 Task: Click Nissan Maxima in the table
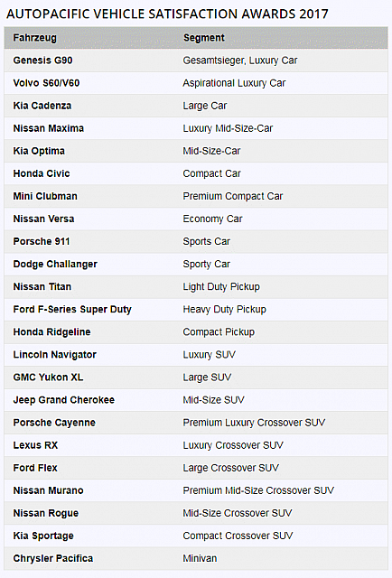(x=49, y=128)
